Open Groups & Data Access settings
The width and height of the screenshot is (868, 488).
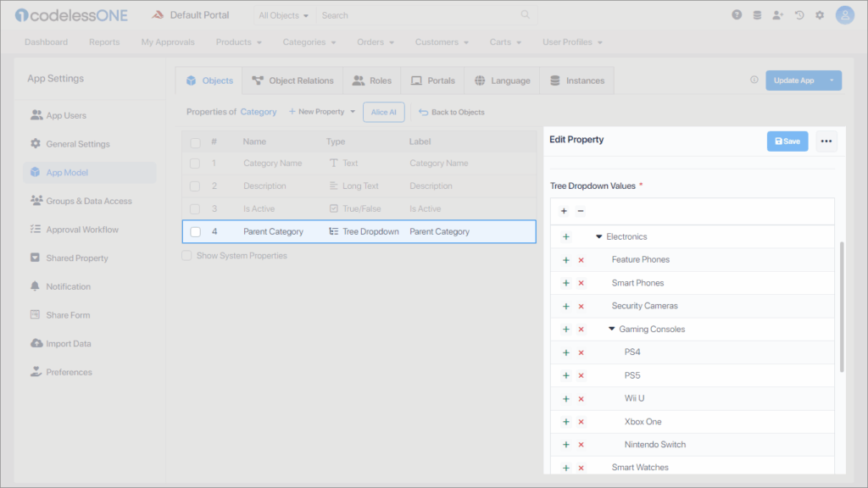(x=88, y=202)
